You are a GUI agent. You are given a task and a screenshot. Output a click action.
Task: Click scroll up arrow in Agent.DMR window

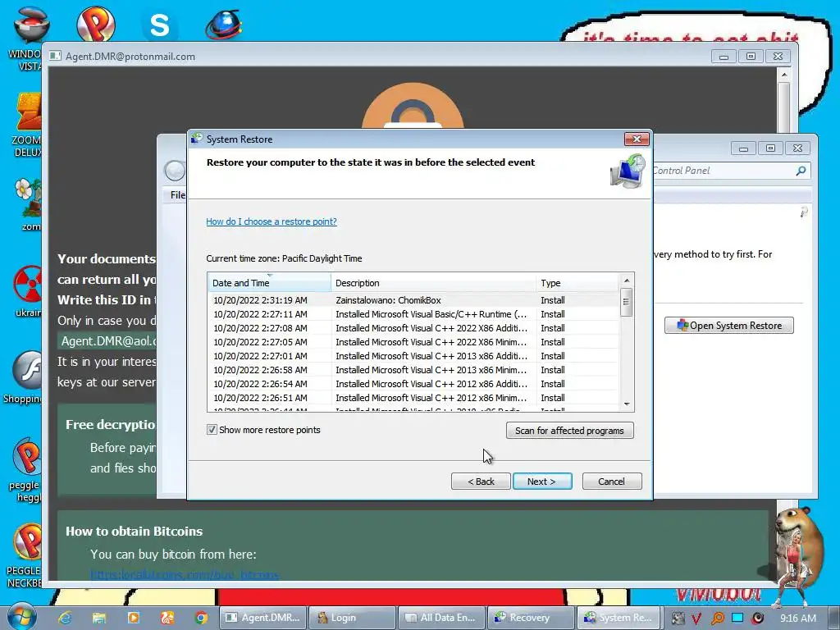(783, 75)
